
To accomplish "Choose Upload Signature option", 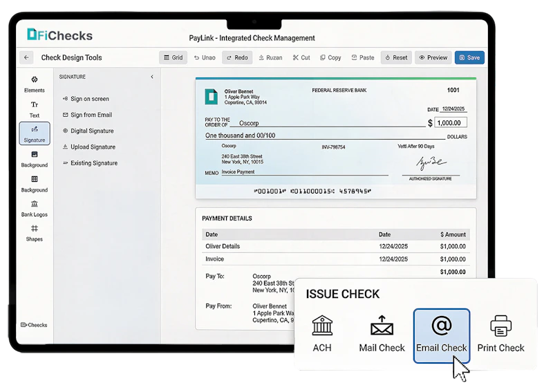I will [89, 147].
